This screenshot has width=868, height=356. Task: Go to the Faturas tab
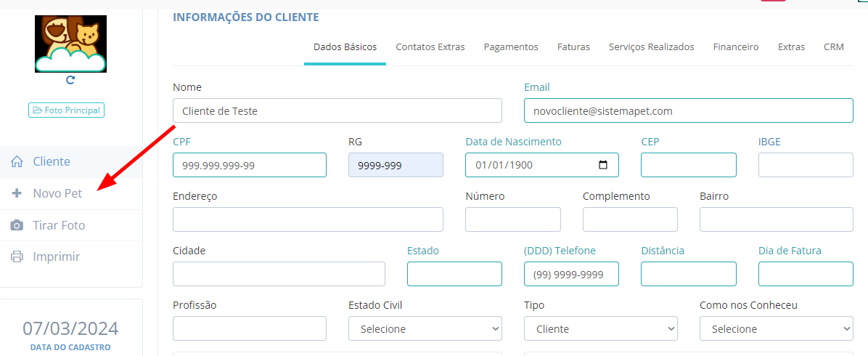click(573, 47)
